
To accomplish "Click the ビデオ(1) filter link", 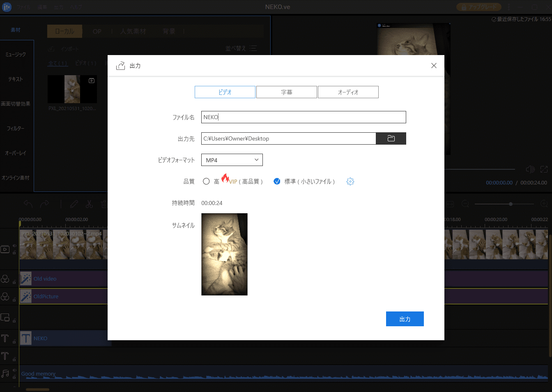I will click(x=86, y=63).
